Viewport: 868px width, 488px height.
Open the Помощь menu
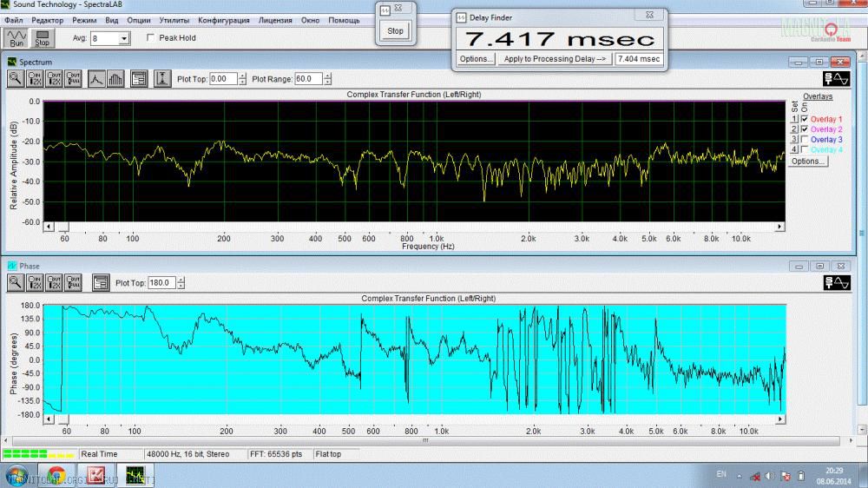344,20
